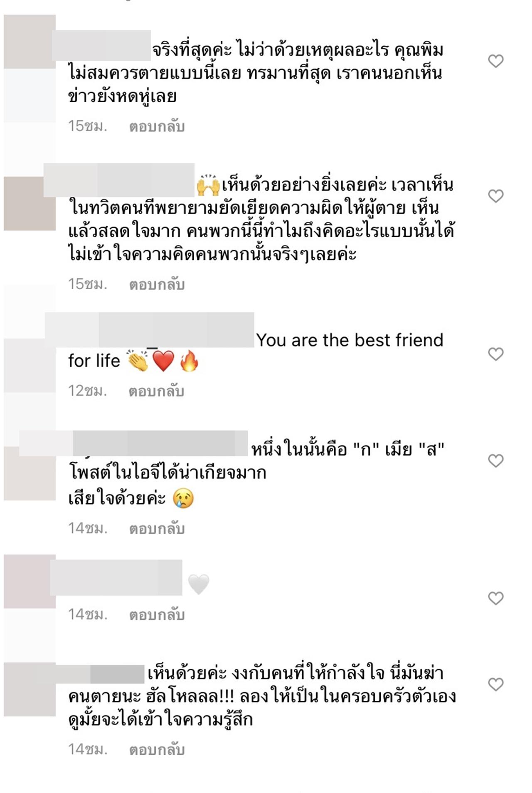Tap heart beside comment about ไอจี post

pos(495,461)
